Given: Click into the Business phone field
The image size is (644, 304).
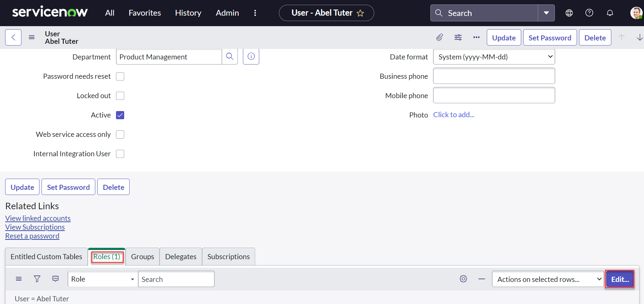Looking at the screenshot, I should coord(494,76).
